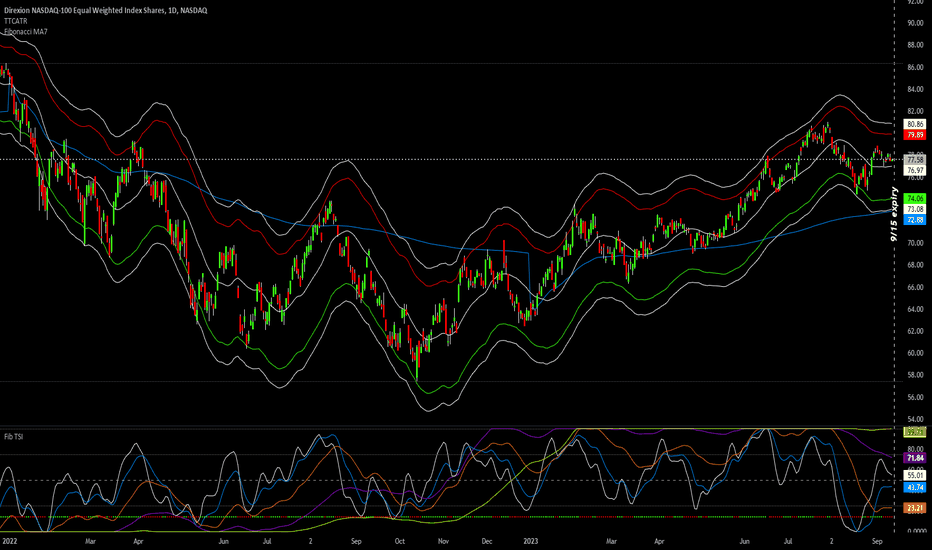This screenshot has height=550, width=932.
Task: Click the 60.00 price axis tick
Action: [915, 353]
